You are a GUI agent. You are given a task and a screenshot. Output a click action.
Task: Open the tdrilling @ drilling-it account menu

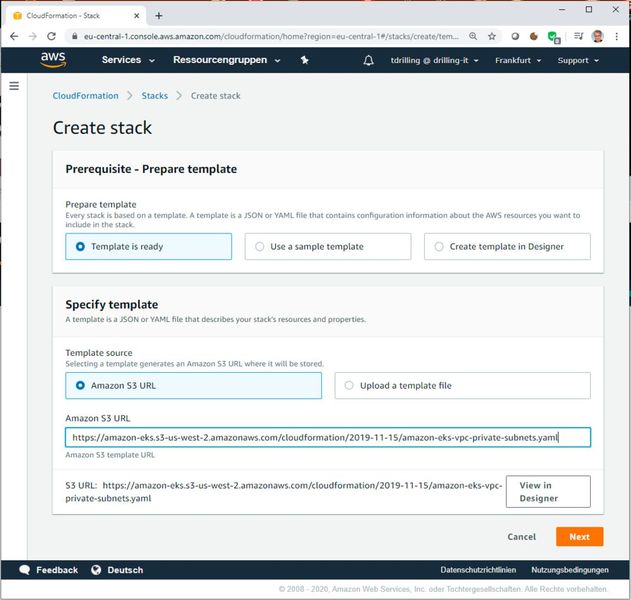(x=435, y=60)
